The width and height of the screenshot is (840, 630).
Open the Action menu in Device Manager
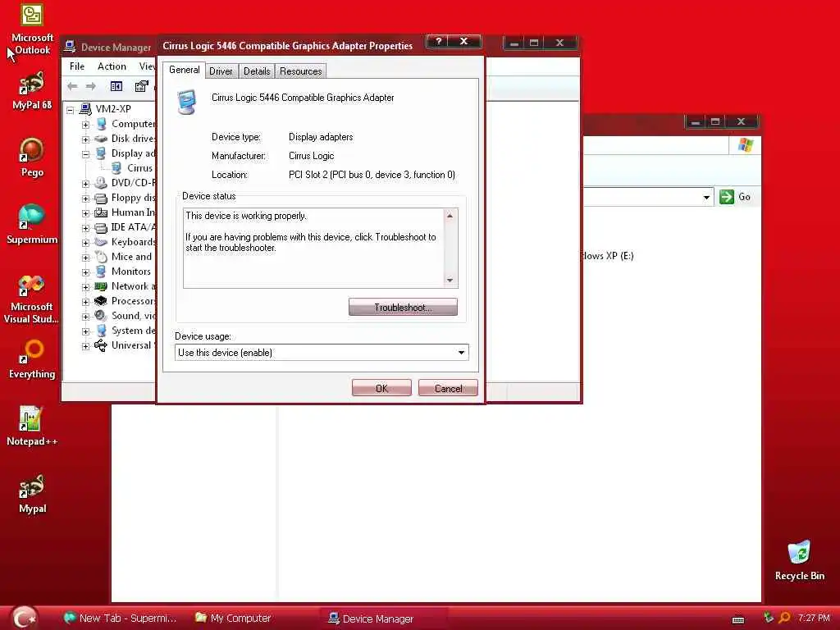(x=112, y=66)
